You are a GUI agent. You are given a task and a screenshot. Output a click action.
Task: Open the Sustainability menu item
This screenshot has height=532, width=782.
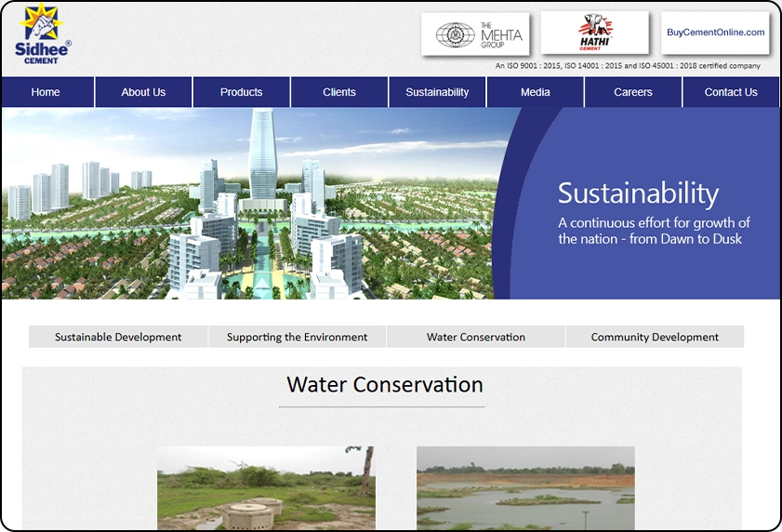tap(437, 92)
